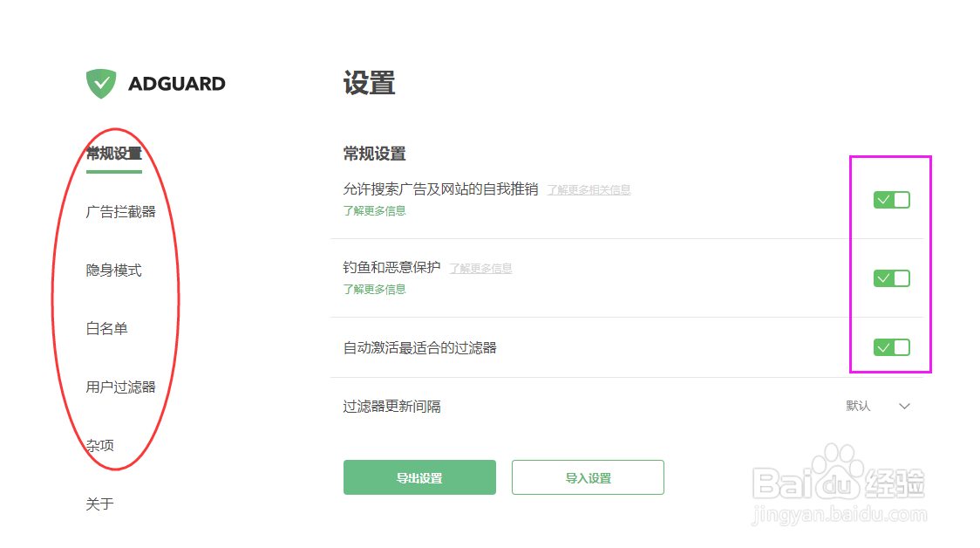Click the AdGuard shield logo
980x548 pixels.
click(x=100, y=83)
